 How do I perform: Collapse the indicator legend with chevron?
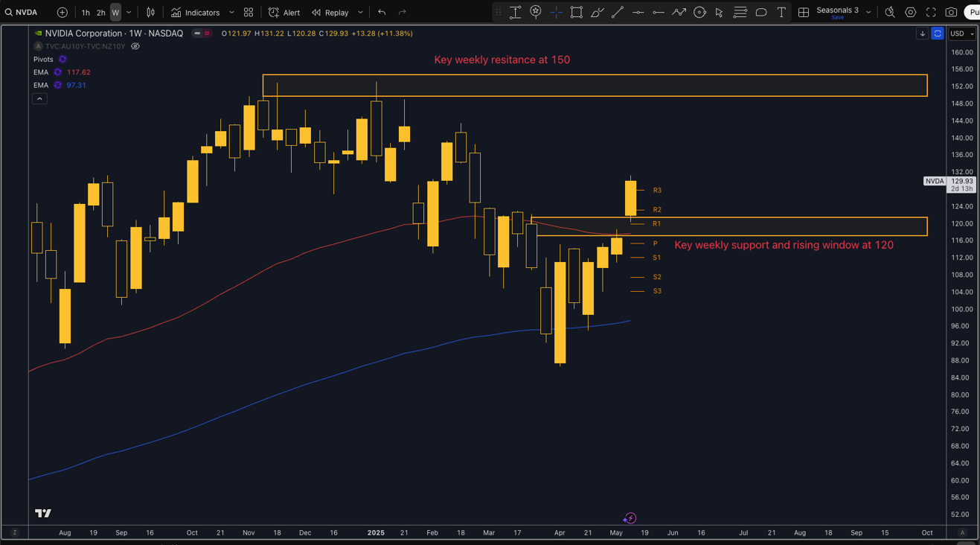[x=39, y=98]
